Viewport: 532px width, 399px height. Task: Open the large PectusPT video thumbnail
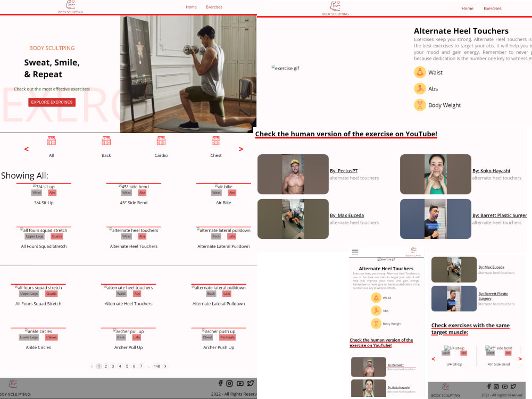(293, 174)
